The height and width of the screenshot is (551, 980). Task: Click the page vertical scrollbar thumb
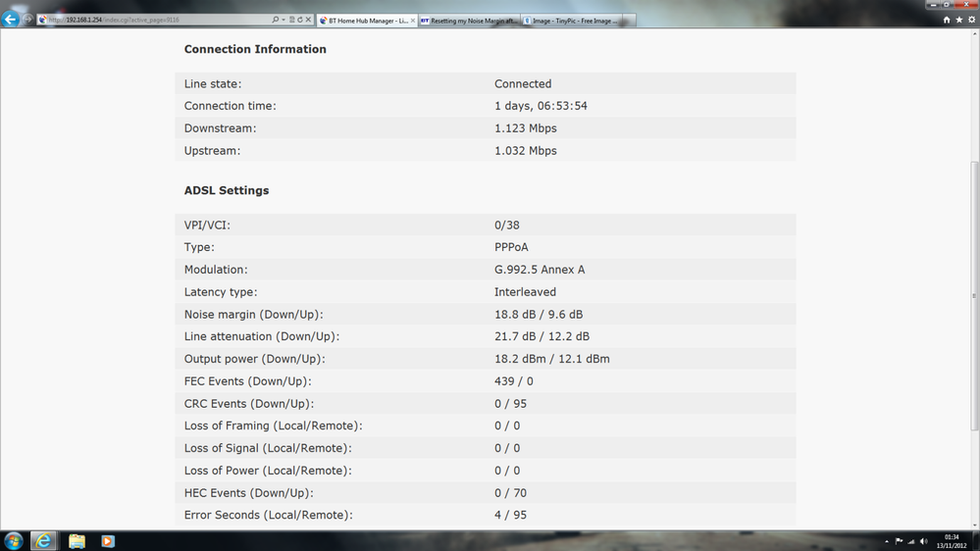point(974,295)
